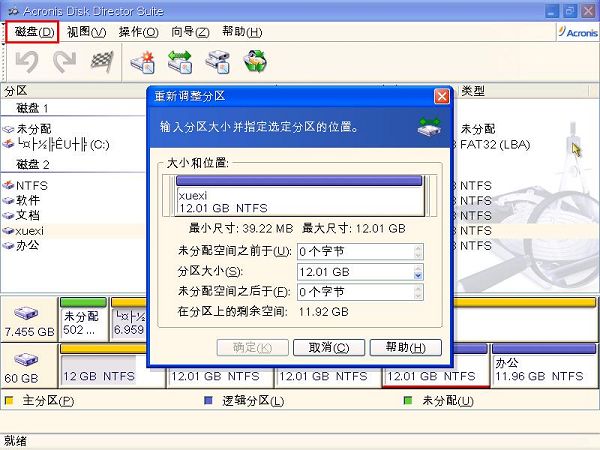Open the 向导(Z) menu

point(190,32)
